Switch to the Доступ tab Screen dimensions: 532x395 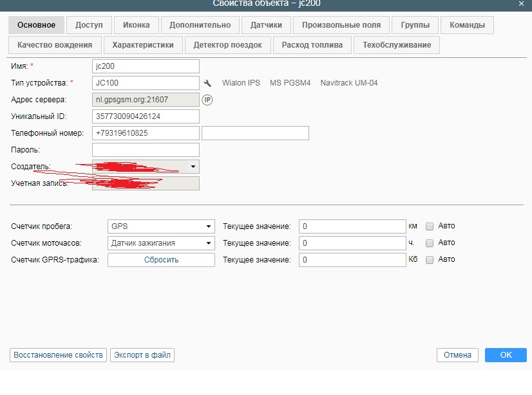89,25
